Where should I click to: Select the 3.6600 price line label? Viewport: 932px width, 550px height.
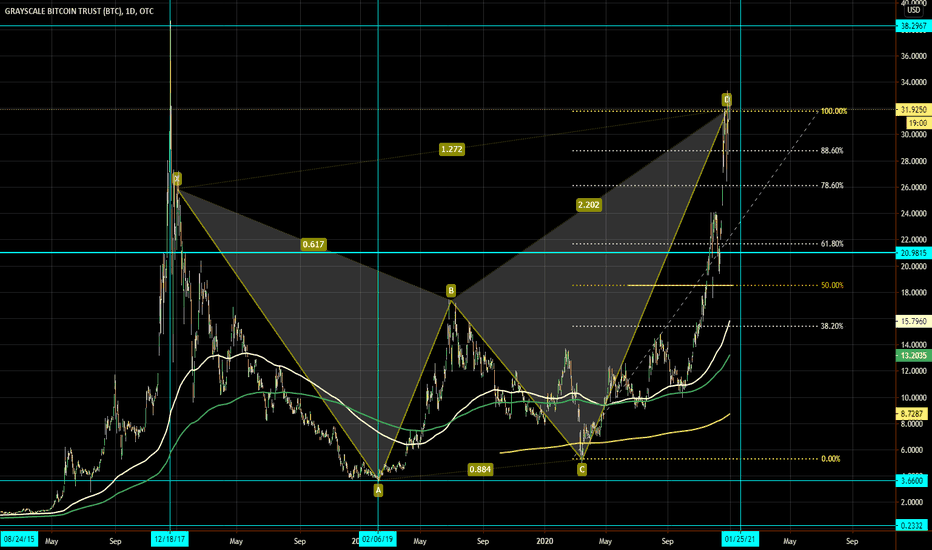(913, 480)
